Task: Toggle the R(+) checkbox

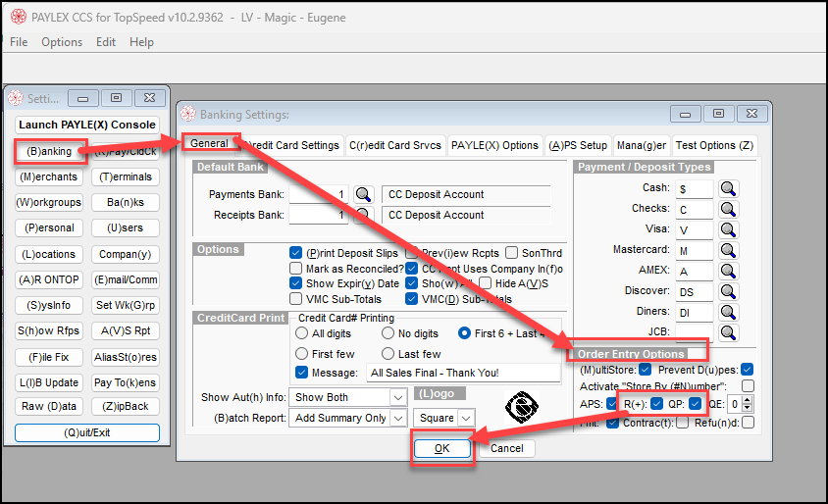Action: pos(656,404)
